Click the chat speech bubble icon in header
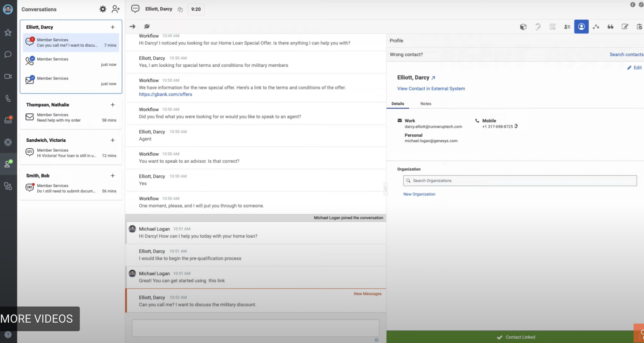644x343 pixels. (x=135, y=9)
